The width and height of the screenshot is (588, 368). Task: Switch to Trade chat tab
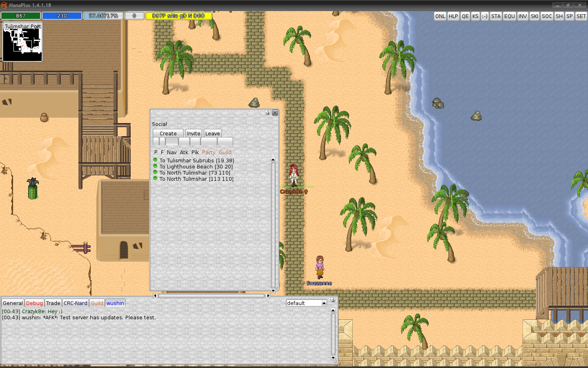53,303
